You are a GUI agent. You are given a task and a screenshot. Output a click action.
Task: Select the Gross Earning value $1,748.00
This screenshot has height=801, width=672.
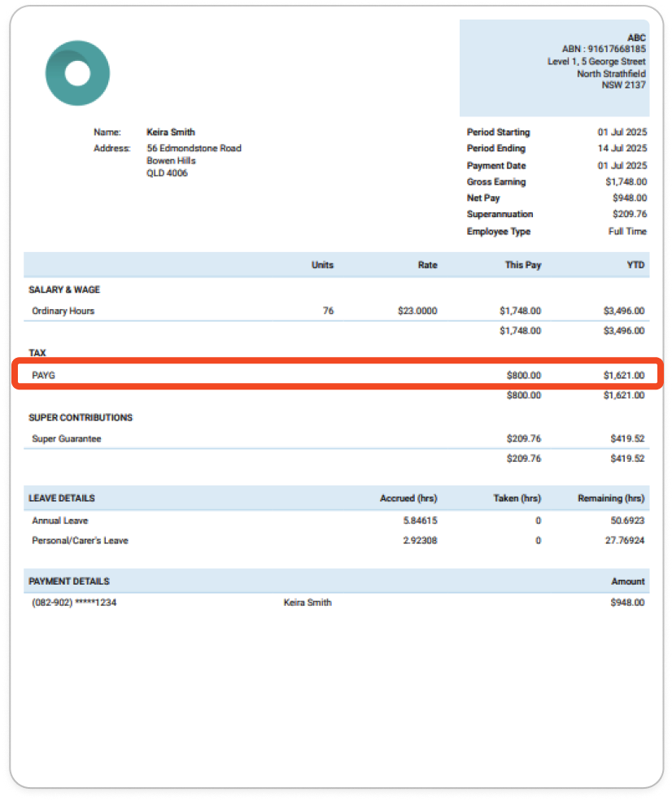click(626, 181)
